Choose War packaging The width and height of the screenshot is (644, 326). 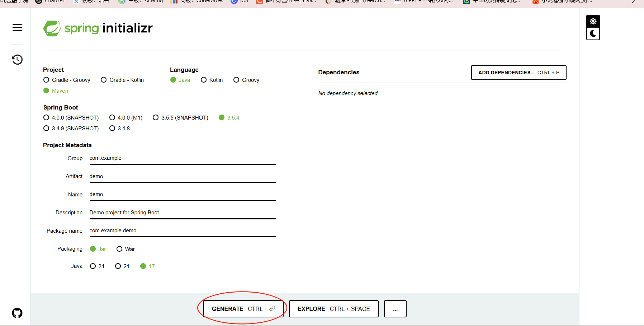(126, 249)
